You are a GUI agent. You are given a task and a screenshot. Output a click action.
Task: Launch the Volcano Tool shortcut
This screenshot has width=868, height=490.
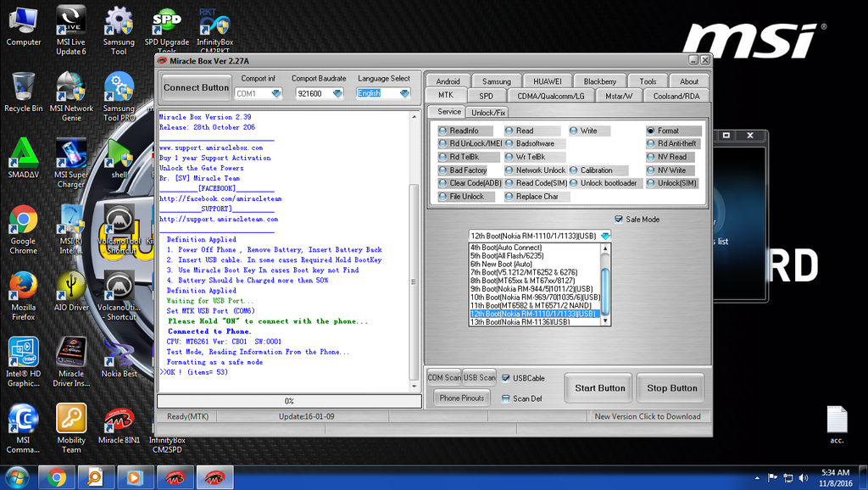tap(119, 222)
